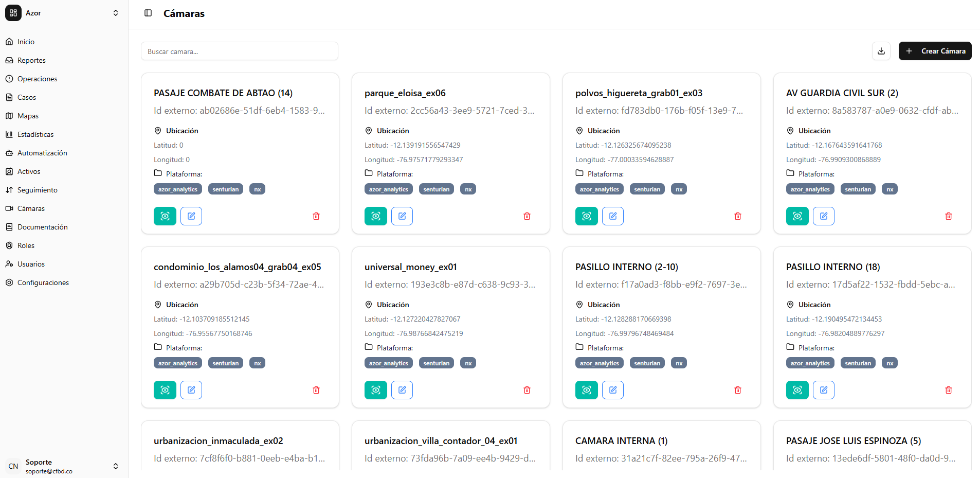This screenshot has height=478, width=980.
Task: Click senturian tag on parque_eloisa_ex06 card
Action: [x=437, y=189]
